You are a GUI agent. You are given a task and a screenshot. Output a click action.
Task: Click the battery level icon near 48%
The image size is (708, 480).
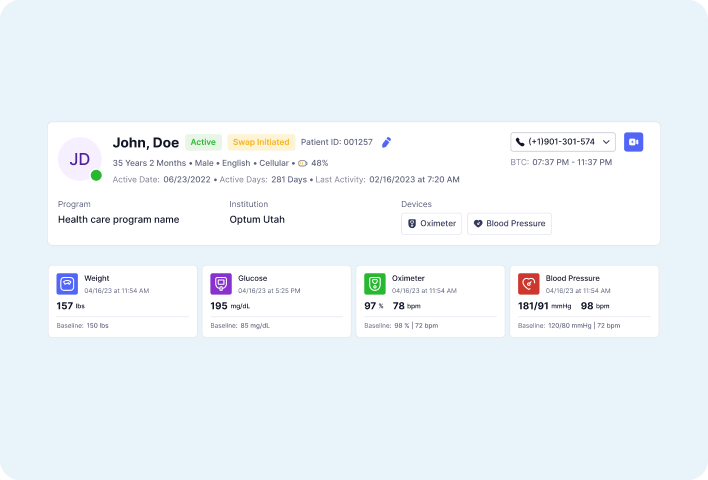[x=303, y=163]
